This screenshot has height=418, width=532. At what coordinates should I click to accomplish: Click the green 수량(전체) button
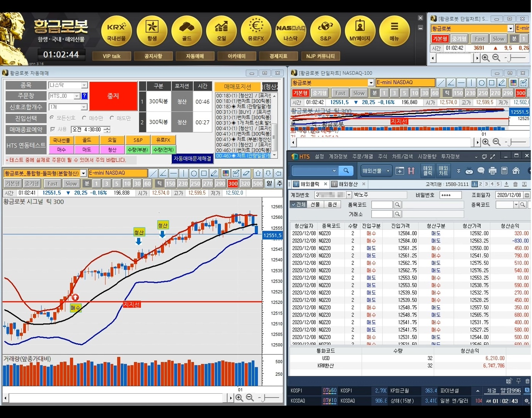click(163, 149)
